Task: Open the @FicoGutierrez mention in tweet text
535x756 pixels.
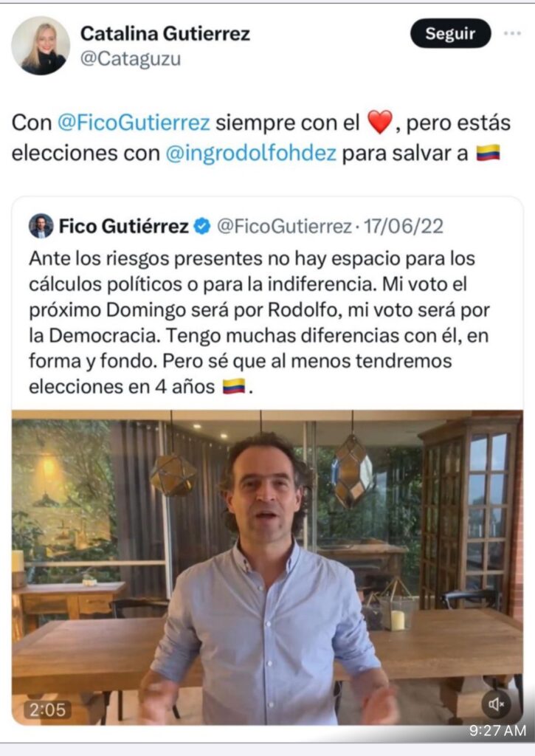Action: click(134, 123)
